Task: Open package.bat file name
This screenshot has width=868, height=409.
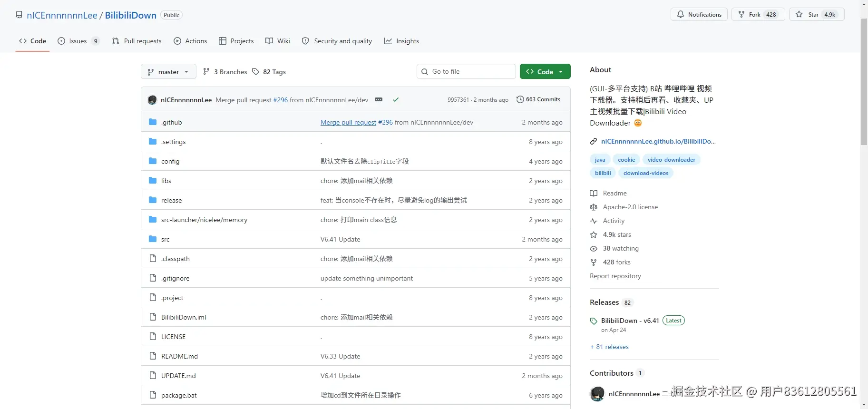Action: [x=179, y=395]
